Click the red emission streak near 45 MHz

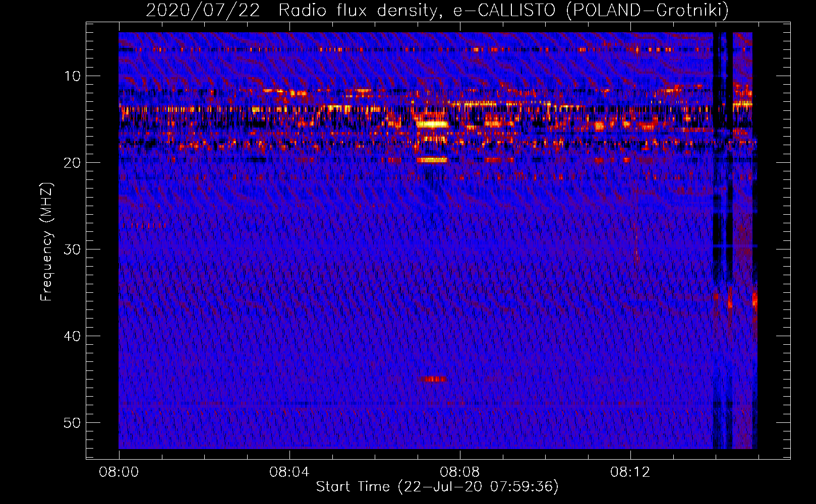[x=434, y=379]
